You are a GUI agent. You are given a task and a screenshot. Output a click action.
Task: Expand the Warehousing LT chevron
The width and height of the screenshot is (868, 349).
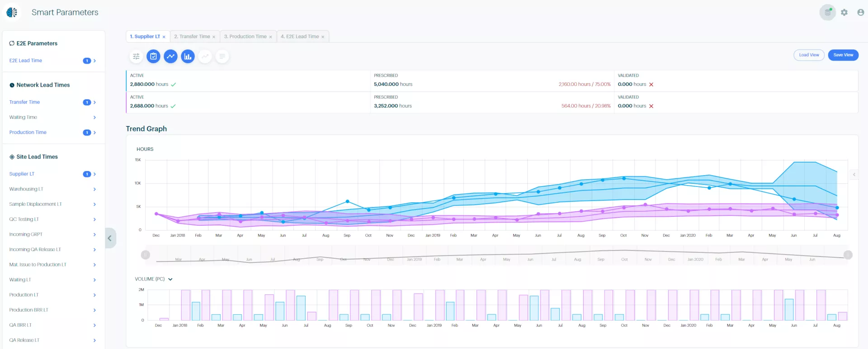point(94,189)
